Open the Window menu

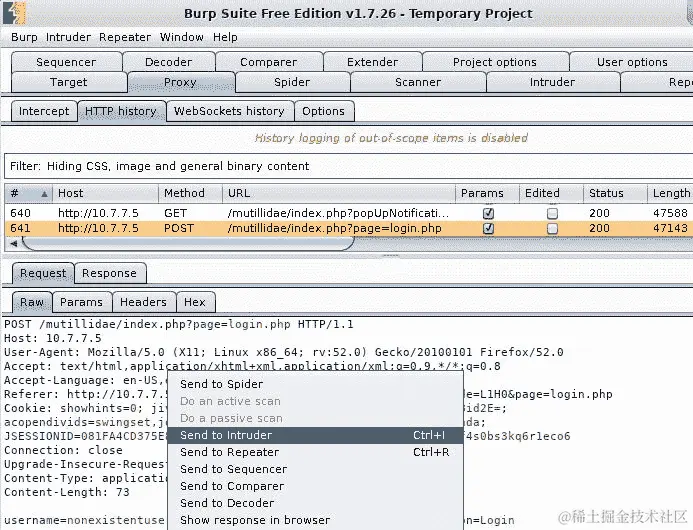[182, 37]
